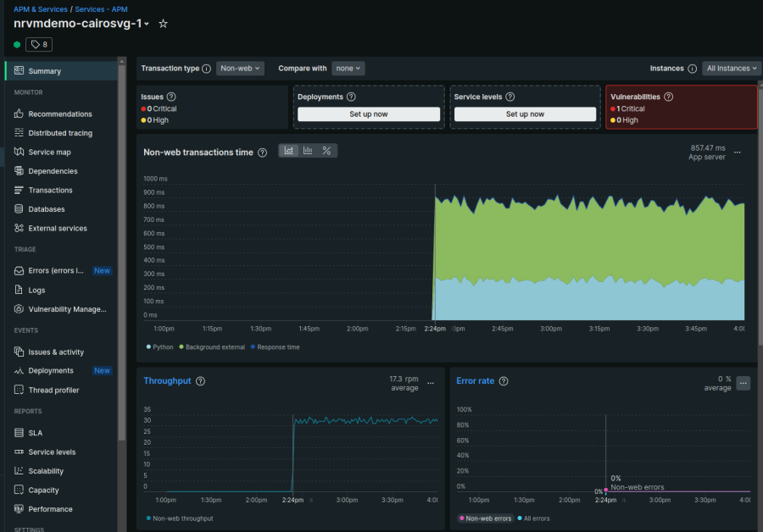The width and height of the screenshot is (763, 532).
Task: Click the Deployments help icon
Action: pyautogui.click(x=351, y=97)
